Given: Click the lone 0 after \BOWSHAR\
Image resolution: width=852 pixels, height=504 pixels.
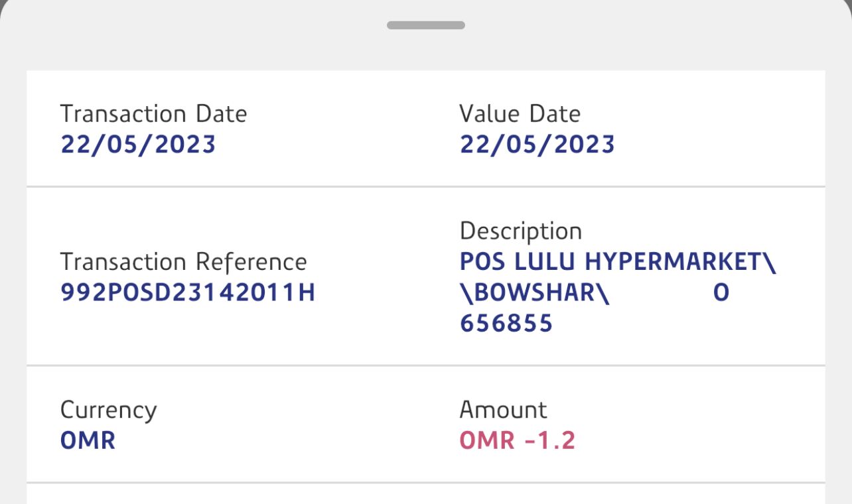Looking at the screenshot, I should tap(721, 292).
